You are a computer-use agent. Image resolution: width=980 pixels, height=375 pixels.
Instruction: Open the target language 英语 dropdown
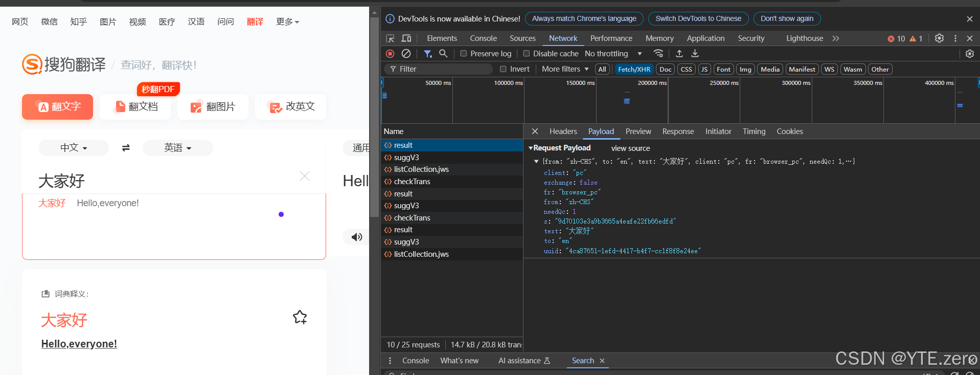coord(177,148)
